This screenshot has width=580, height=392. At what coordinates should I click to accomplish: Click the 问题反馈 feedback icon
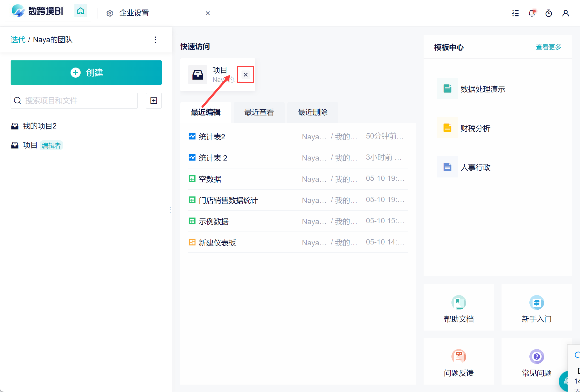459,357
